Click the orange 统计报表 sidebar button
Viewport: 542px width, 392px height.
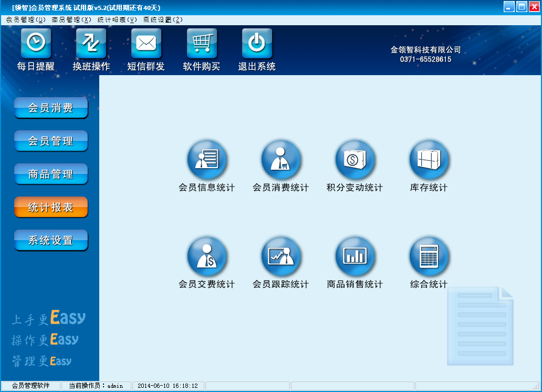point(51,207)
